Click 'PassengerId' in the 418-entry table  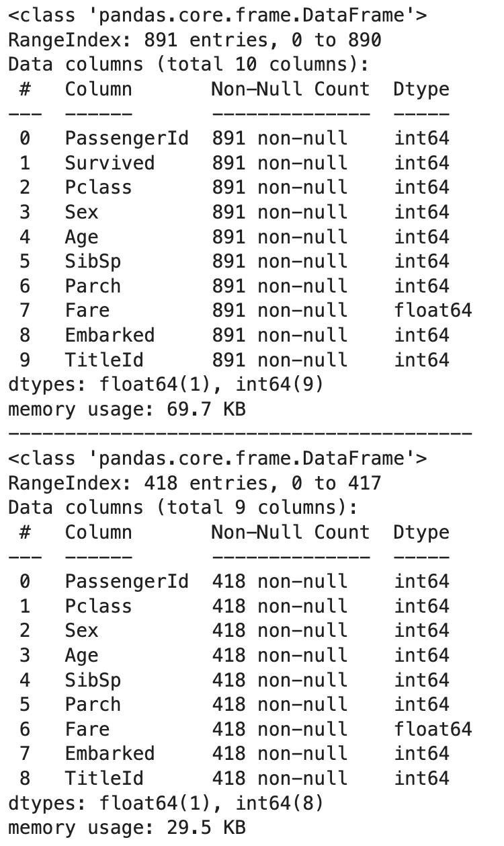127,581
